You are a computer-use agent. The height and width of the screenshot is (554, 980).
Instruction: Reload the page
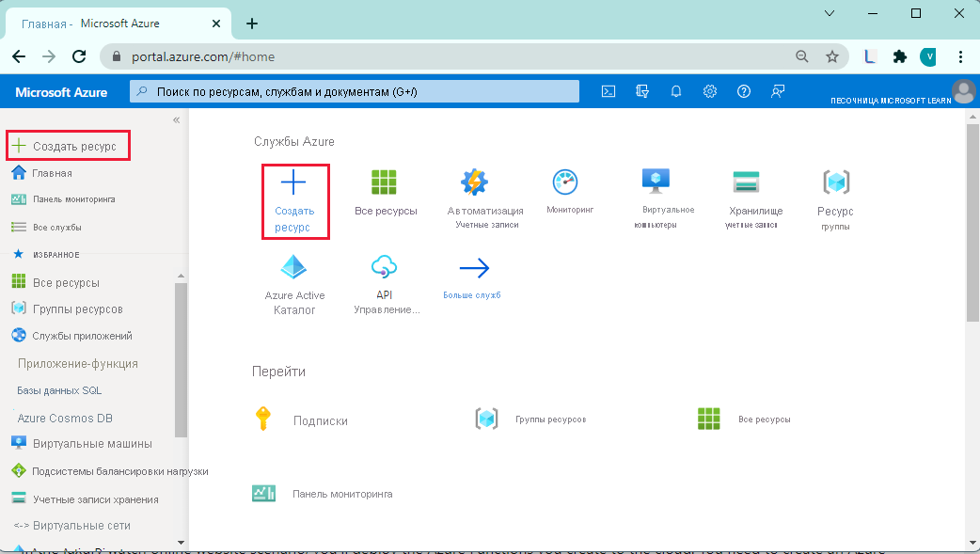coord(79,56)
